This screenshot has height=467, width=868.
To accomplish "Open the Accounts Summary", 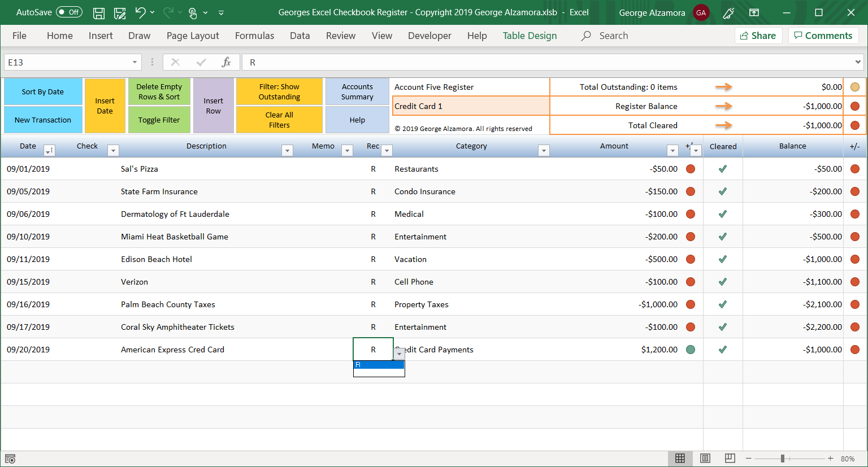I will (357, 91).
